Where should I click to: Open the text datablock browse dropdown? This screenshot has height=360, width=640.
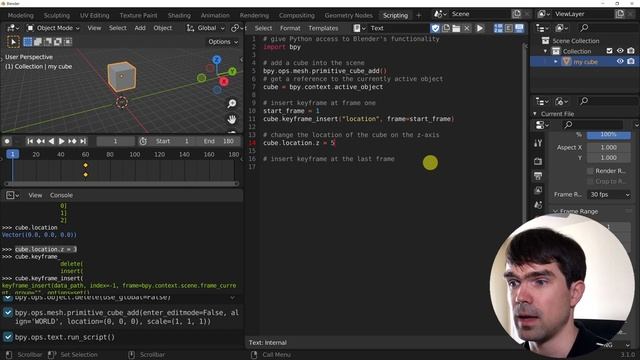coord(359,28)
